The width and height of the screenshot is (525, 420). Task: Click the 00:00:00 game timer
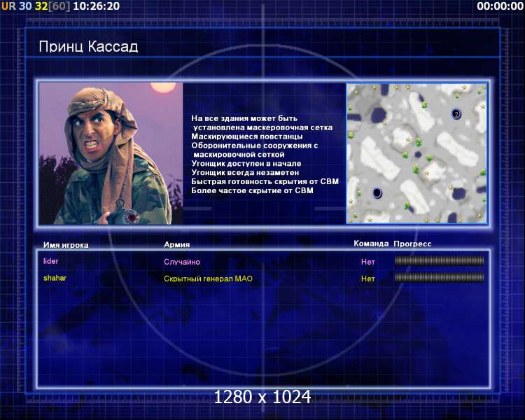click(500, 6)
